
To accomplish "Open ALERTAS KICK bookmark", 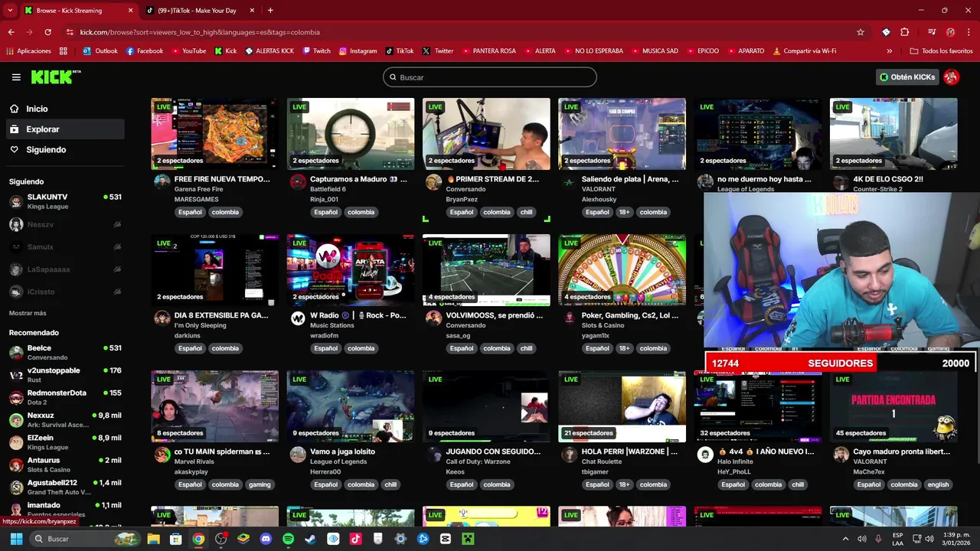I will click(269, 51).
